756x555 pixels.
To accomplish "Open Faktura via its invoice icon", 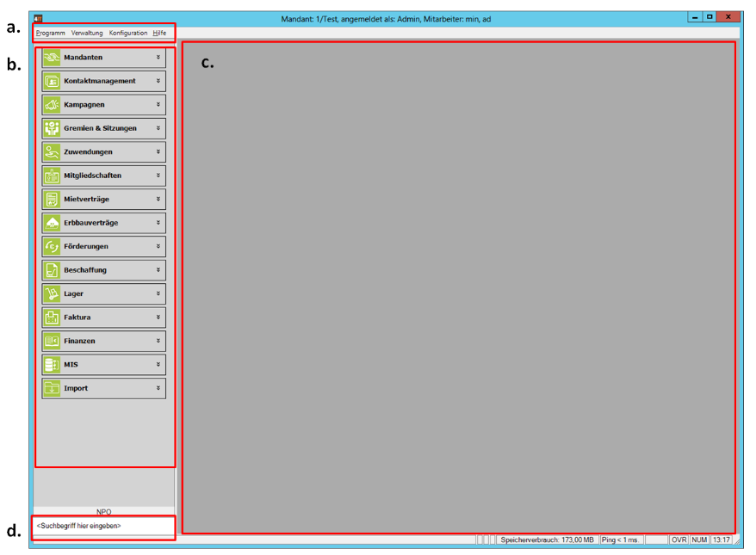I will coord(53,317).
